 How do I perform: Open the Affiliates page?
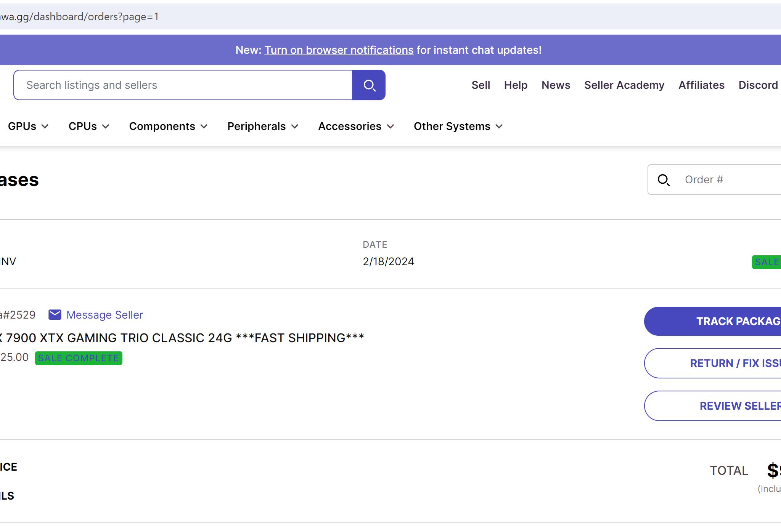click(701, 85)
